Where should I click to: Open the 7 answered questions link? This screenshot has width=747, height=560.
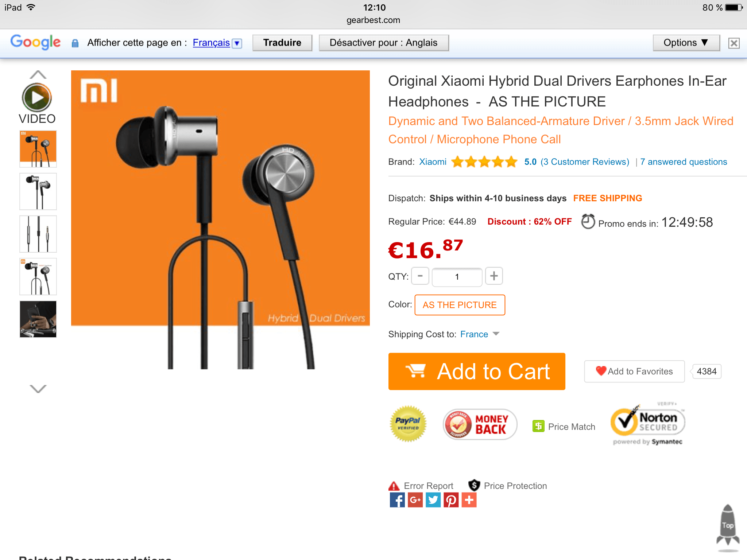tap(684, 162)
